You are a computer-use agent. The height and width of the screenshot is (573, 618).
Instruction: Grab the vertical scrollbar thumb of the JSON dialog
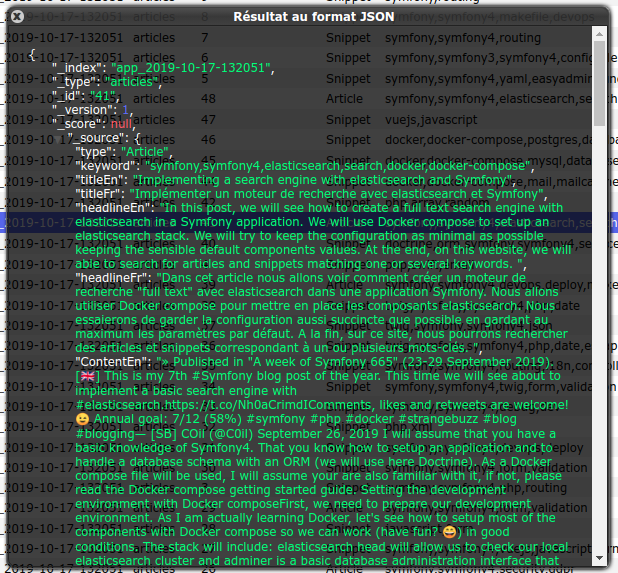click(x=599, y=83)
